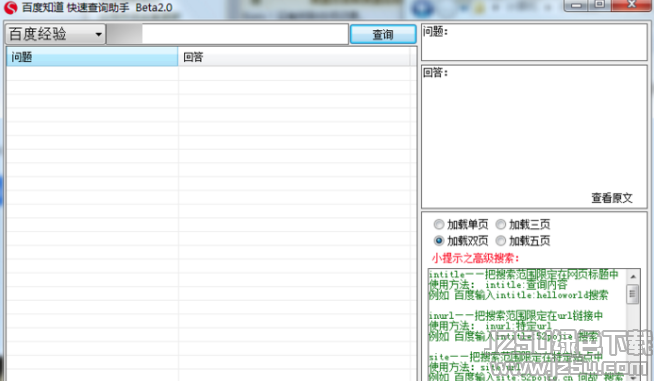The width and height of the screenshot is (654, 381).
Task: Minimize the 百度知道 helper window
Action: click(576, 5)
